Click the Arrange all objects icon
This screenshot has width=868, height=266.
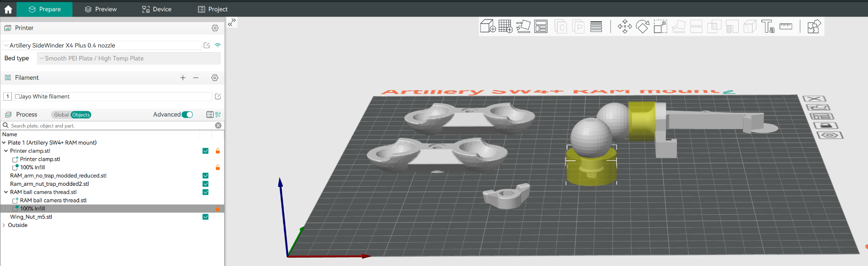541,26
